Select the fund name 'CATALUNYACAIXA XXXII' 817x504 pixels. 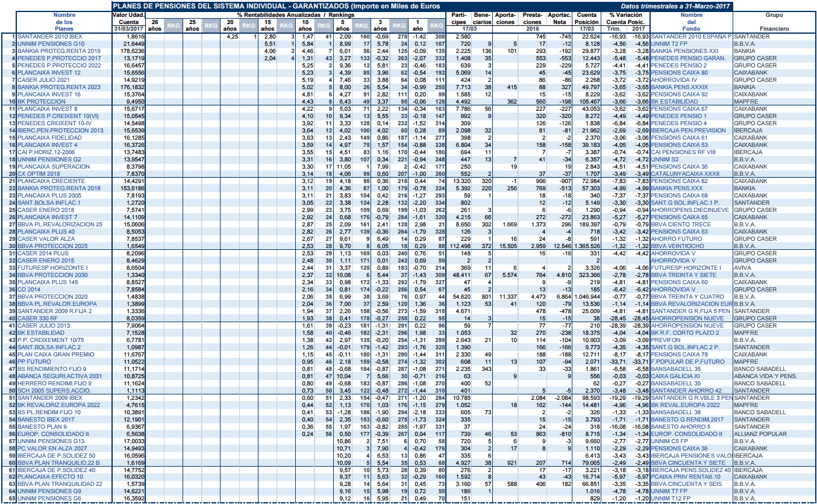[x=686, y=174]
